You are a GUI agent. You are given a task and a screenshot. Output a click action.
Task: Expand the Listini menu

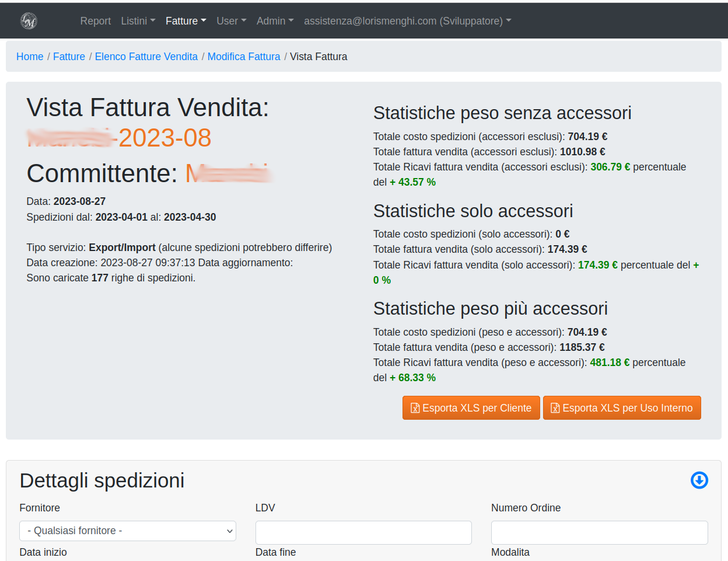click(138, 21)
